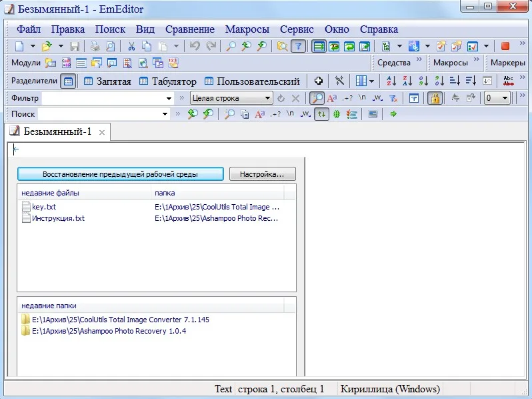Image resolution: width=532 pixels, height=399 pixels.
Task: Click the red Stop macro icon
Action: [x=505, y=46]
